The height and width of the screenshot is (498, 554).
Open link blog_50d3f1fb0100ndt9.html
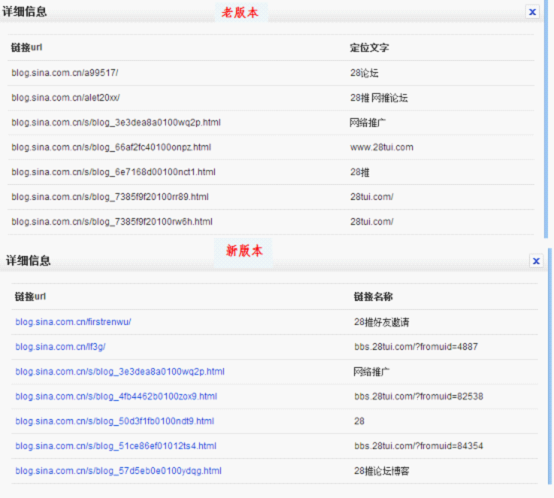(x=115, y=421)
